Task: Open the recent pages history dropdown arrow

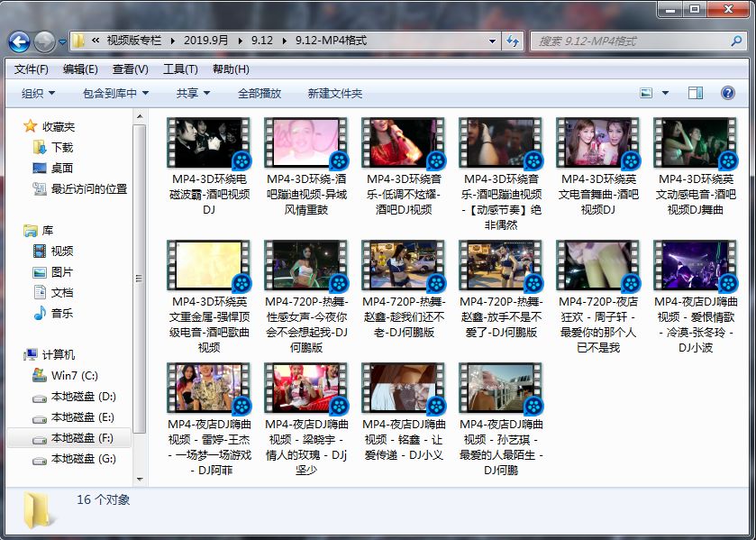Action: pyautogui.click(x=63, y=42)
